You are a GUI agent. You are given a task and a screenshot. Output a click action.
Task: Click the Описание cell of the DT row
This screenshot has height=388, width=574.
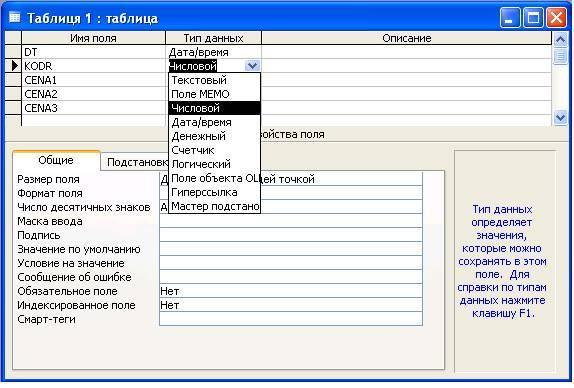[x=407, y=52]
